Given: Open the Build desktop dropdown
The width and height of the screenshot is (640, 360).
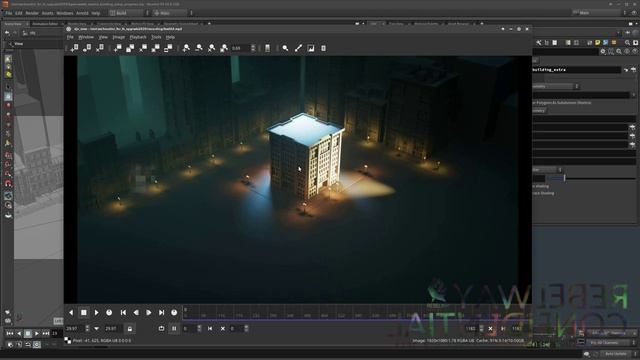Looking at the screenshot, I should (x=129, y=13).
